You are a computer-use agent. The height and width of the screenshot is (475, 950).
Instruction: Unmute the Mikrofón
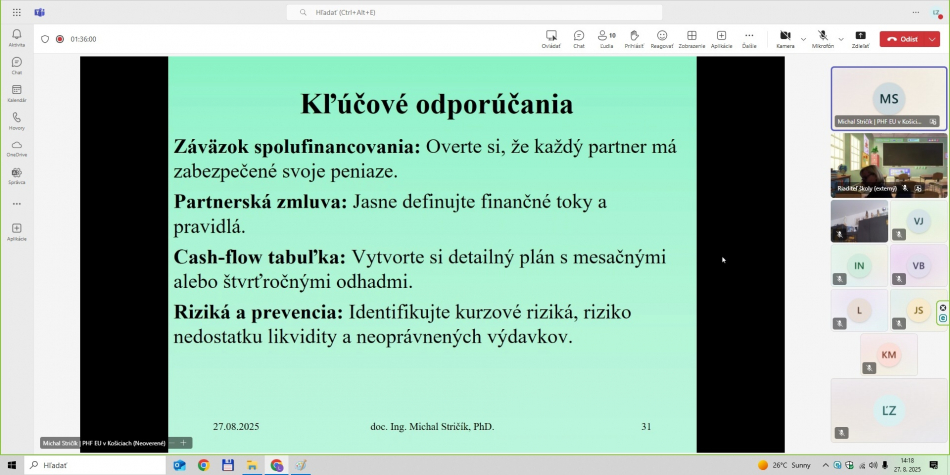[x=822, y=38]
